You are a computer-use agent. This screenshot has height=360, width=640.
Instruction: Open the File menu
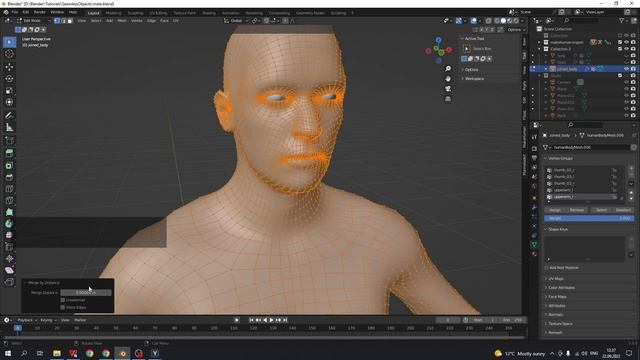[x=15, y=12]
